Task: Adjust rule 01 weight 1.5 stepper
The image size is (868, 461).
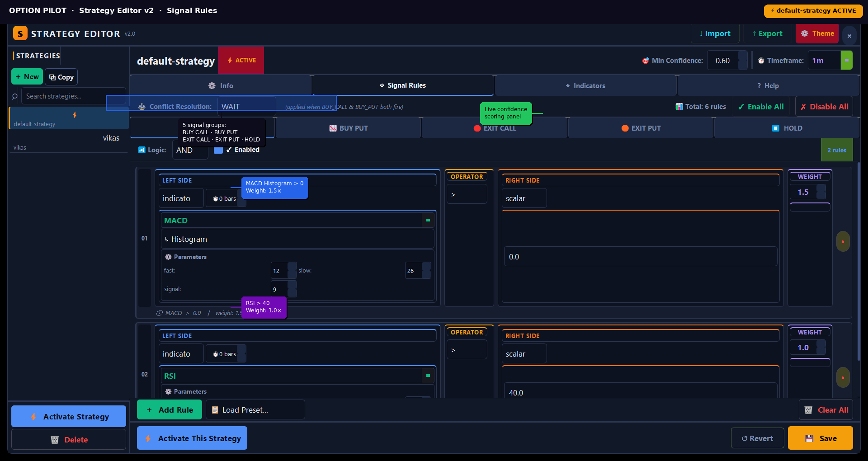Action: tap(821, 192)
